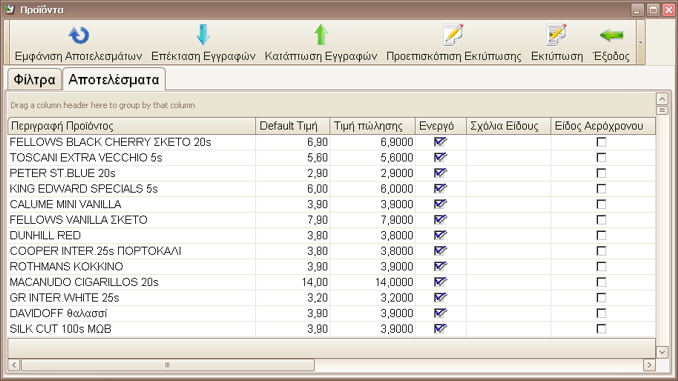
Task: Select row GR INTER.WHITE 25s
Action: click(332, 298)
